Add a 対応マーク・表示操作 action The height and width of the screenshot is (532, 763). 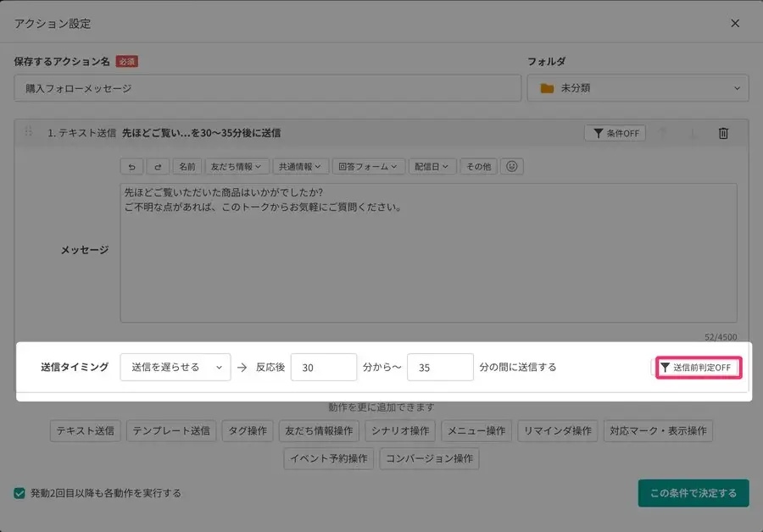(658, 431)
